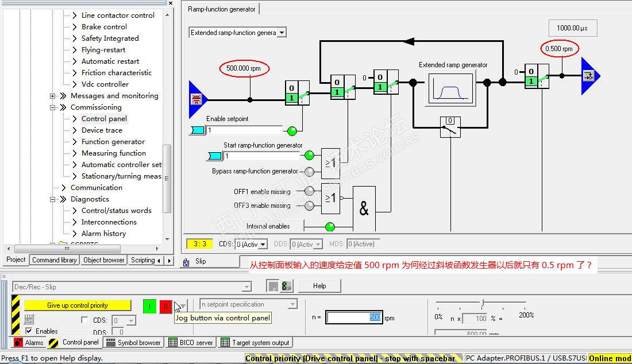Click the OR gate for OFF1/OFF3 enable missing
Screen dimensions: 632x364
coord(330,198)
